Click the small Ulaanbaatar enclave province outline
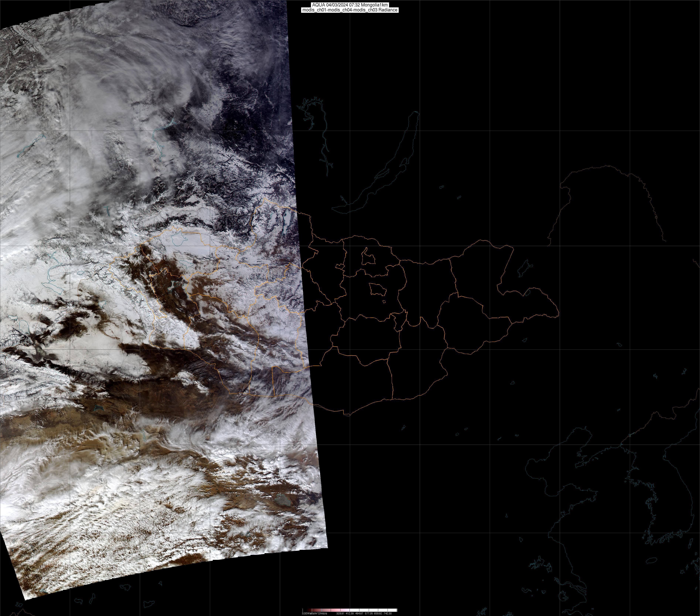The height and width of the screenshot is (616, 700). point(378,290)
